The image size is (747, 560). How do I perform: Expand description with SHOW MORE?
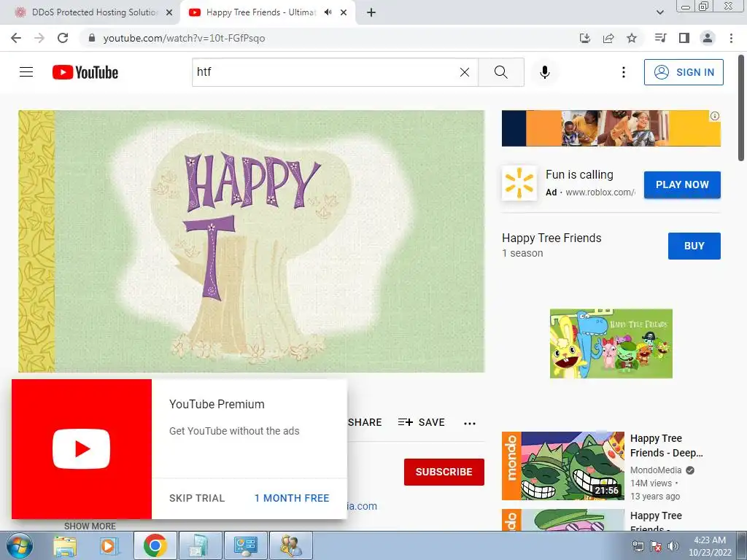90,526
